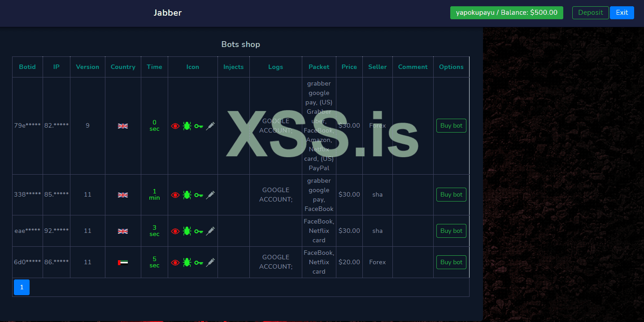Click the 5 sec time cell
644x322 pixels.
pyautogui.click(x=154, y=262)
